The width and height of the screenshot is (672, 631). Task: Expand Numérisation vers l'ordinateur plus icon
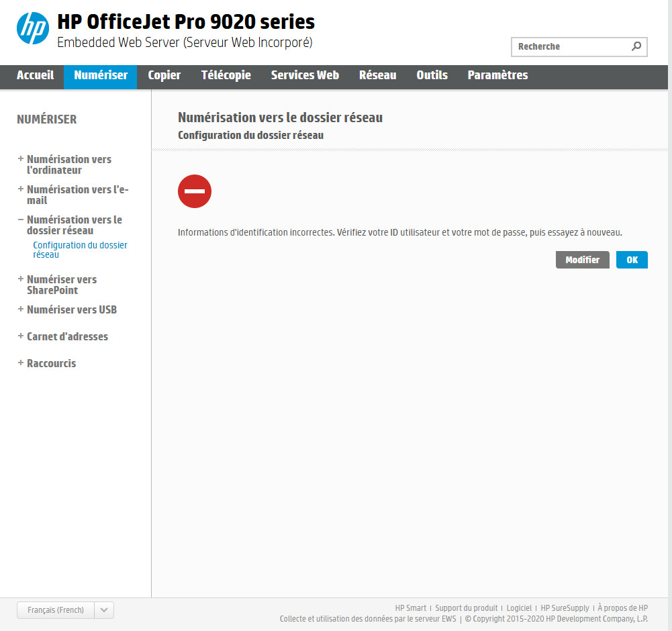21,158
